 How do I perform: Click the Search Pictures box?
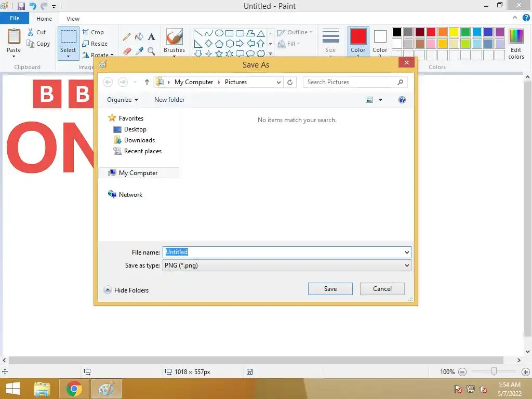(x=355, y=82)
